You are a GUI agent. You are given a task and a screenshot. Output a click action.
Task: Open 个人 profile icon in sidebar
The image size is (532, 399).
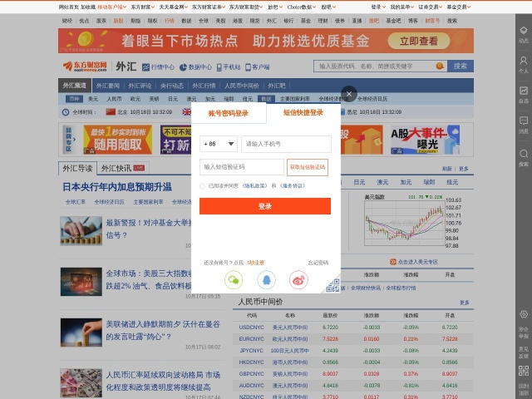(524, 65)
